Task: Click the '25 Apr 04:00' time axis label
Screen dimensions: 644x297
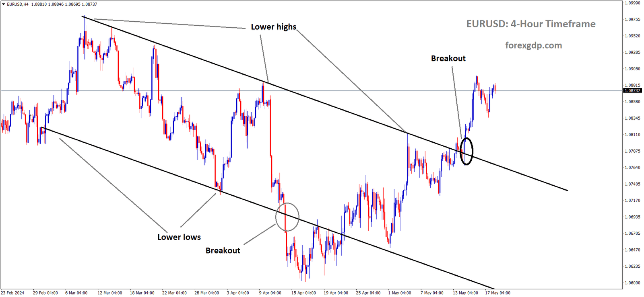Action: (x=368, y=293)
